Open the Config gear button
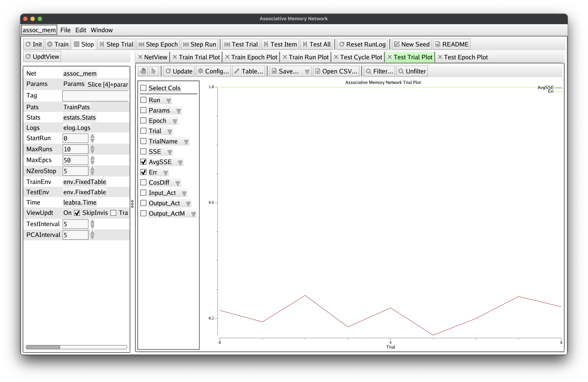The height and width of the screenshot is (382, 588). click(x=213, y=71)
